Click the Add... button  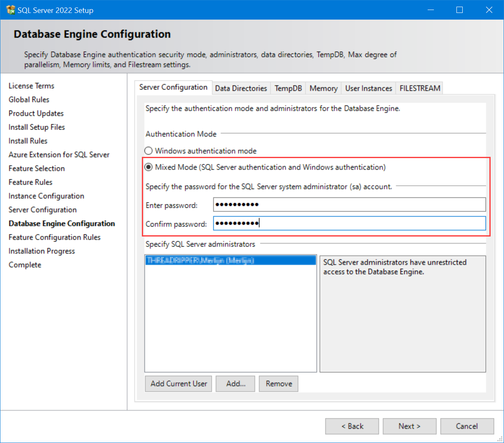point(235,383)
